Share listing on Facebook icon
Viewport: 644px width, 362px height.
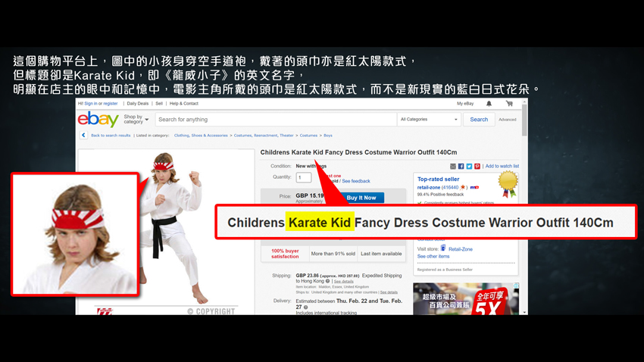tap(461, 166)
